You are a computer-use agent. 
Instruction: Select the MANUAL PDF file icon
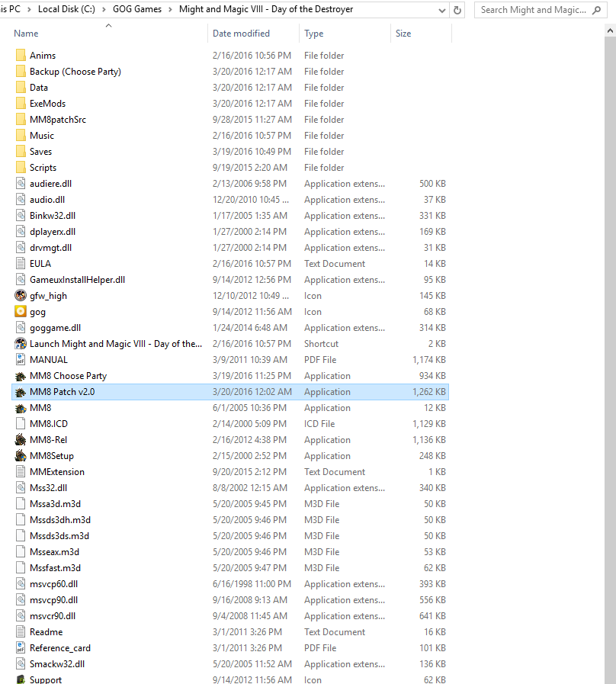click(x=21, y=360)
